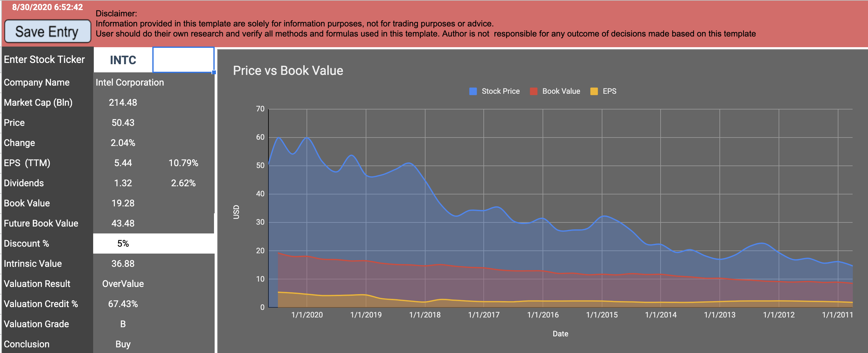Click the 'EPS' legend label
This screenshot has width=868, height=353.
610,91
